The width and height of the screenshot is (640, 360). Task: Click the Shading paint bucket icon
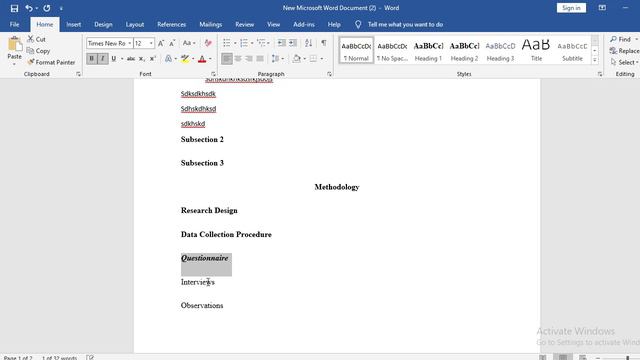[x=297, y=59]
